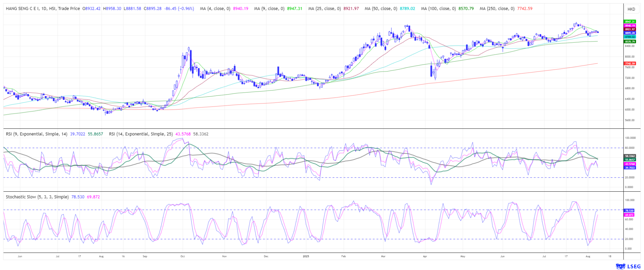Click the green 8947.31 price axis tag
The image size is (644, 270).
point(630,22)
